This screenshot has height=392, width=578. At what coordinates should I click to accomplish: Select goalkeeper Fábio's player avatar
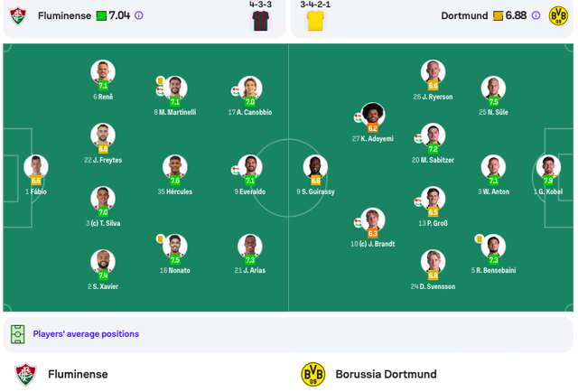pos(36,168)
